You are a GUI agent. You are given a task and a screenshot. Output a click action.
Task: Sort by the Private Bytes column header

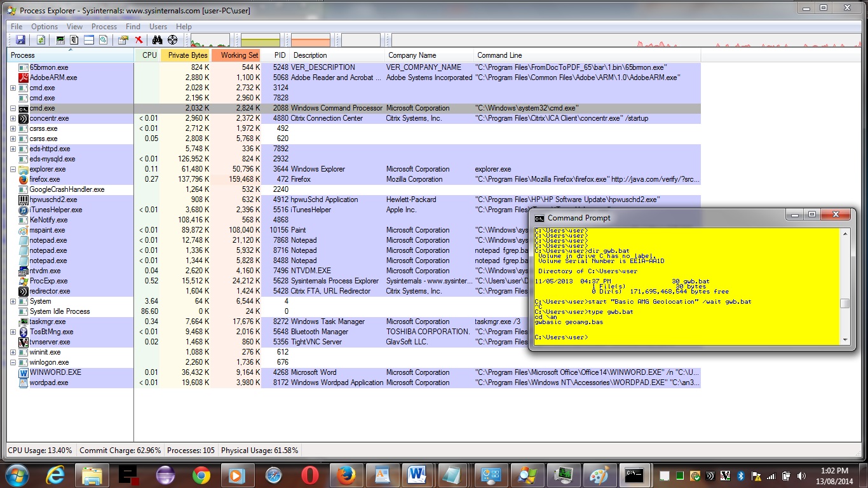click(187, 55)
